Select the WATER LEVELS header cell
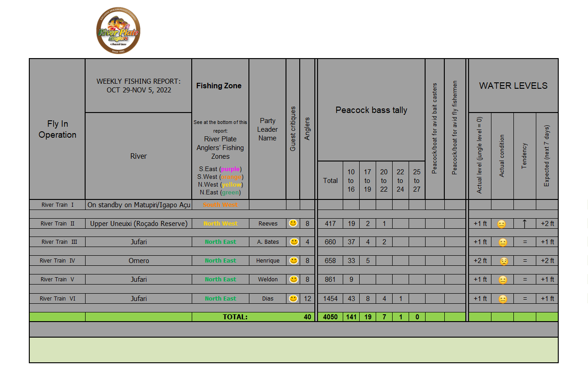This screenshot has width=588, height=371. pos(513,86)
